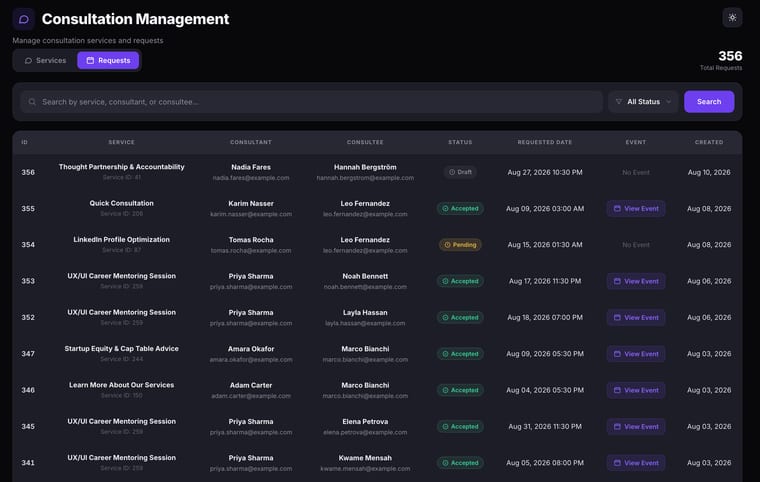Image resolution: width=760 pixels, height=482 pixels.
Task: Click the Event column header
Action: point(635,142)
